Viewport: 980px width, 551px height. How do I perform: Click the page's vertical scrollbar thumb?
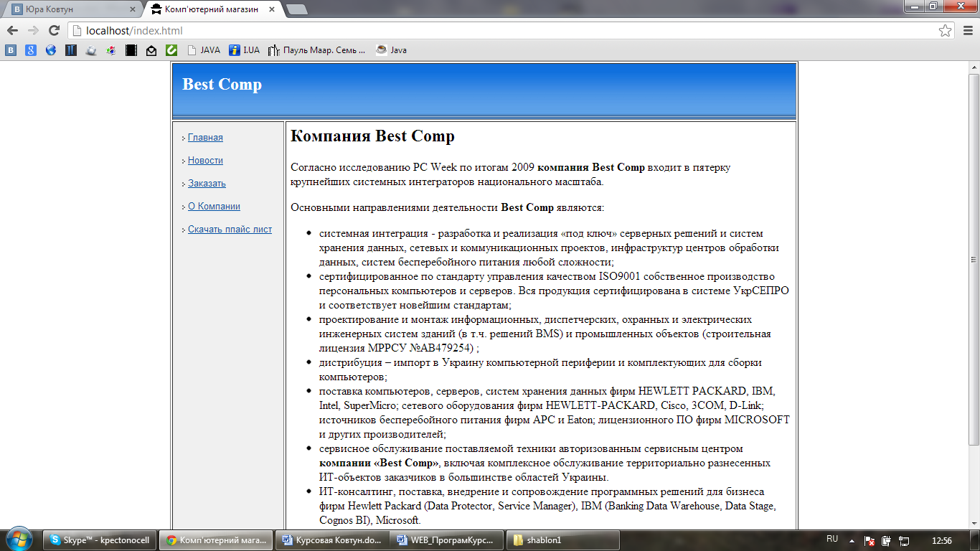tap(974, 258)
